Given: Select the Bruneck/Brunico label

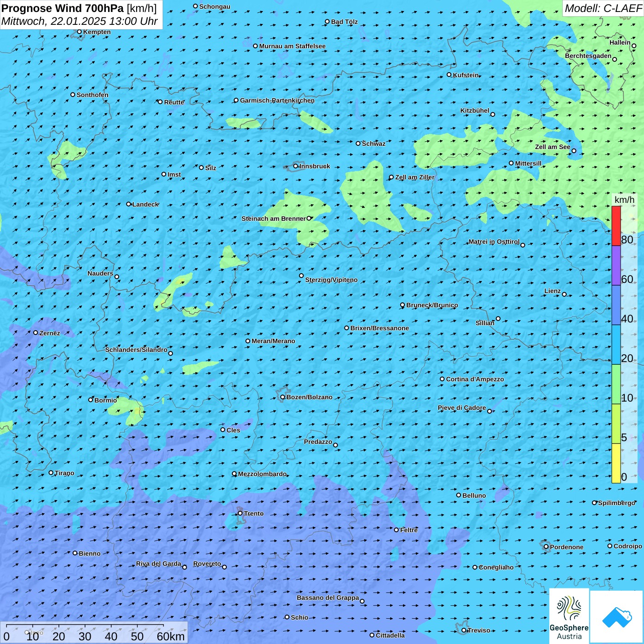Looking at the screenshot, I should click(432, 305).
